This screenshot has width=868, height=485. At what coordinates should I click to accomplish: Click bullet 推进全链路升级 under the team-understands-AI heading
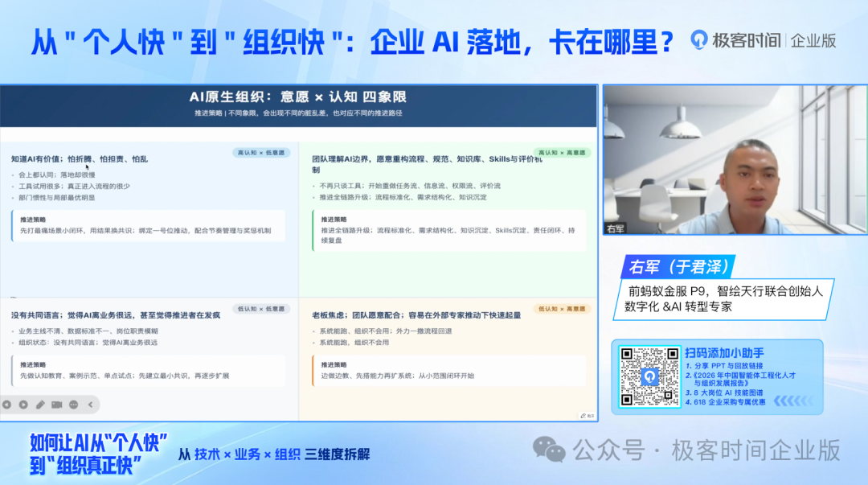click(403, 197)
